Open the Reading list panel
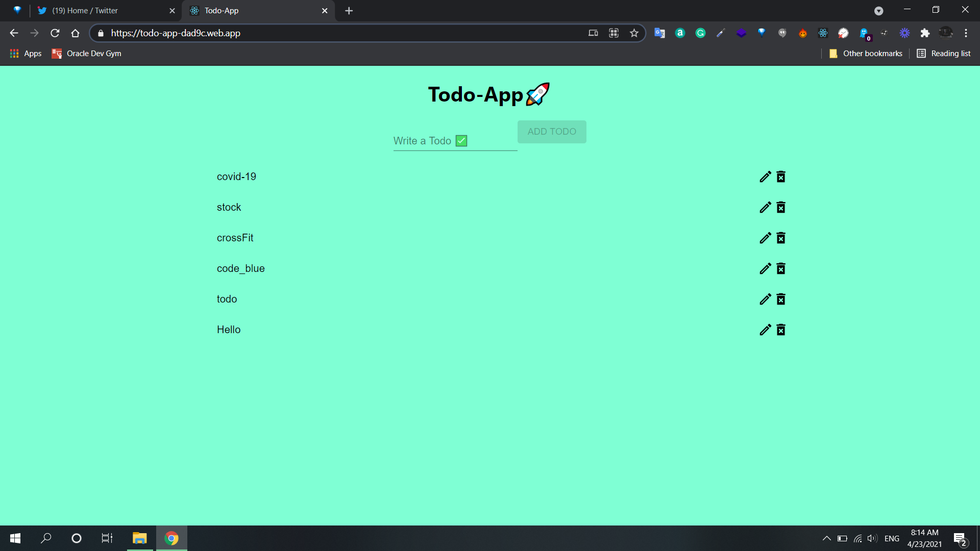Viewport: 980px width, 551px height. tap(944, 54)
